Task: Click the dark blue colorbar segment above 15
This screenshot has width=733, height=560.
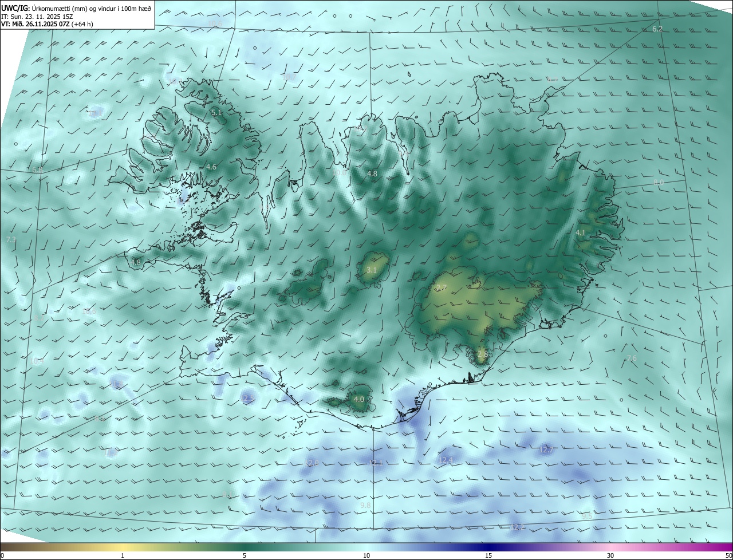Action: click(x=488, y=547)
